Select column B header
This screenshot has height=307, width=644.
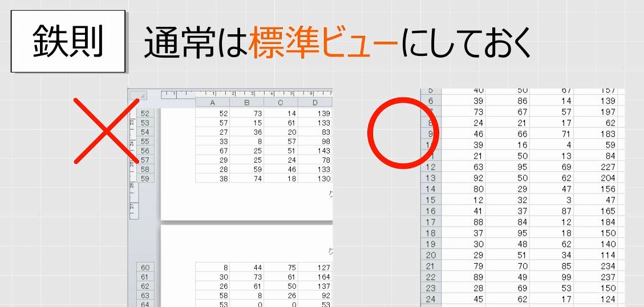pos(246,102)
